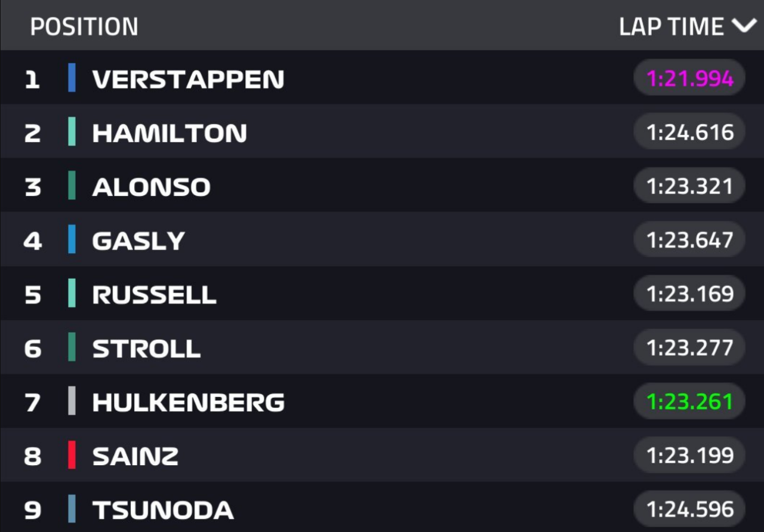Click Hamilton's teal team color bar
The height and width of the screenshot is (532, 764).
72,132
